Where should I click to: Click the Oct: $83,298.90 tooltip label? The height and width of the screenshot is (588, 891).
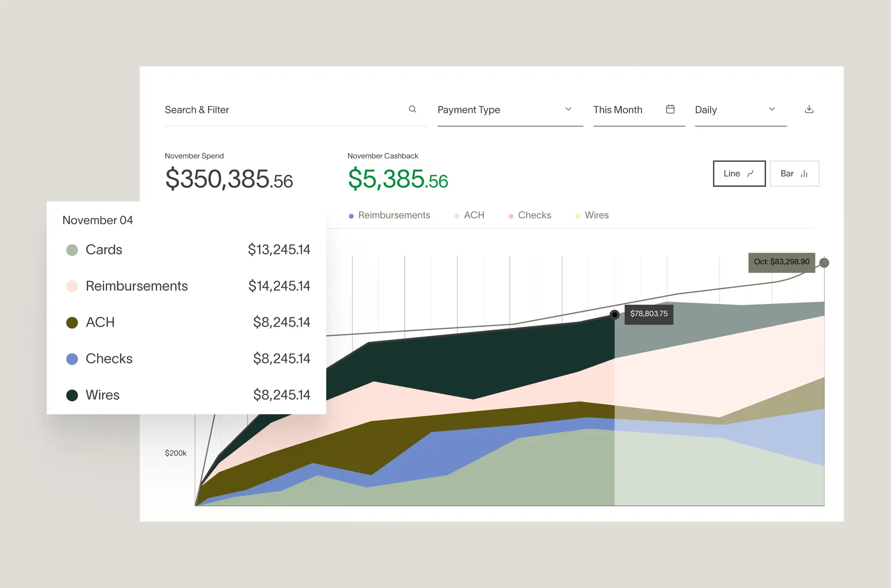click(x=781, y=262)
